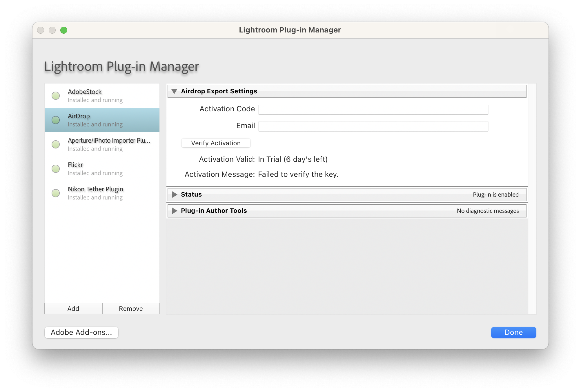Click the Nikon Tether Plugin status indicator
The image size is (581, 392).
click(56, 193)
